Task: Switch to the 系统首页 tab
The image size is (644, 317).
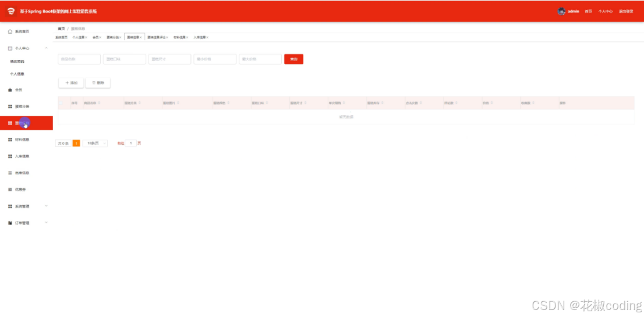Action: [61, 37]
